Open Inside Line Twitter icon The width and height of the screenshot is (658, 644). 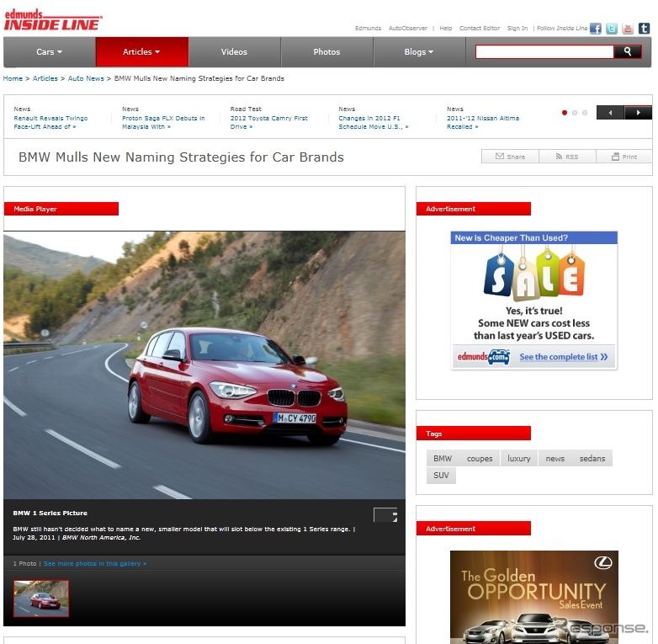612,29
